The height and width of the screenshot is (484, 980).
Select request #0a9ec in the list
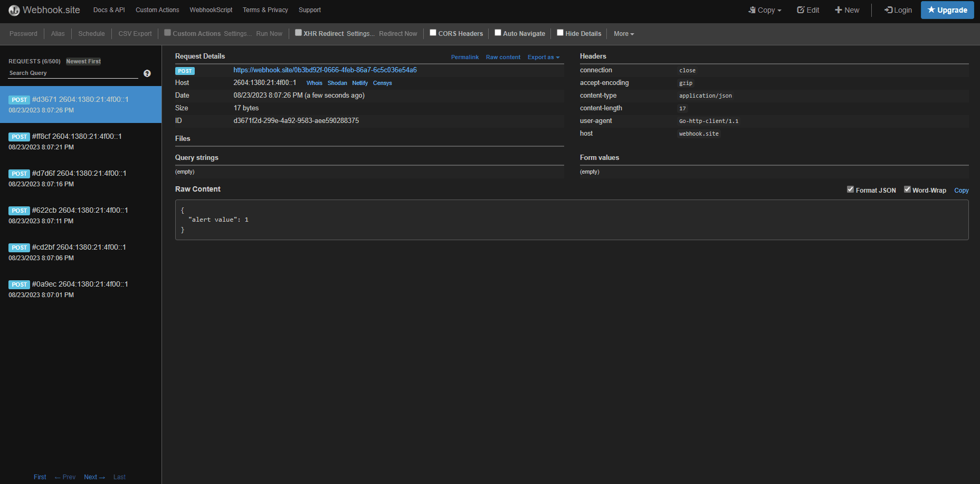tap(81, 289)
